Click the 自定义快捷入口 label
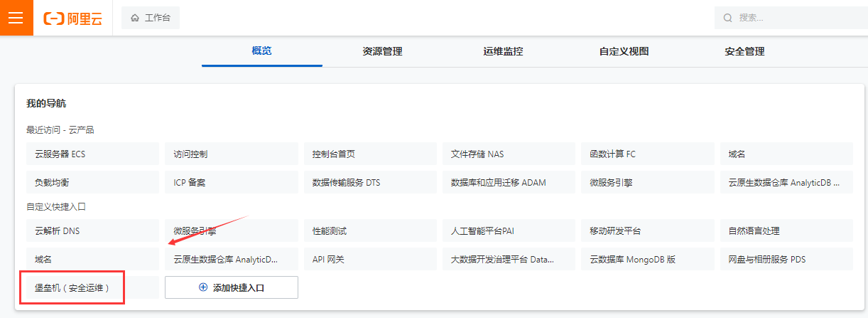This screenshot has width=868, height=318. point(56,207)
